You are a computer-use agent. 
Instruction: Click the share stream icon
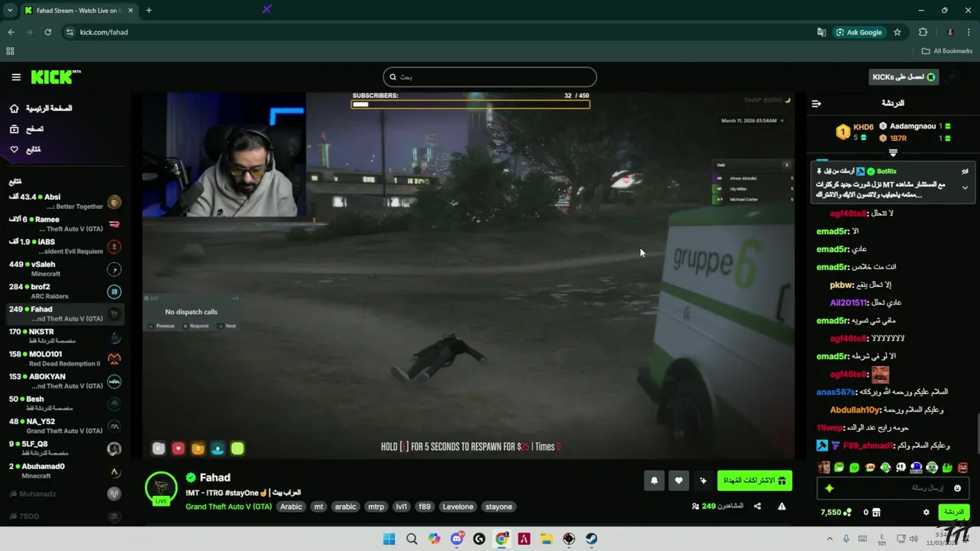[757, 507]
